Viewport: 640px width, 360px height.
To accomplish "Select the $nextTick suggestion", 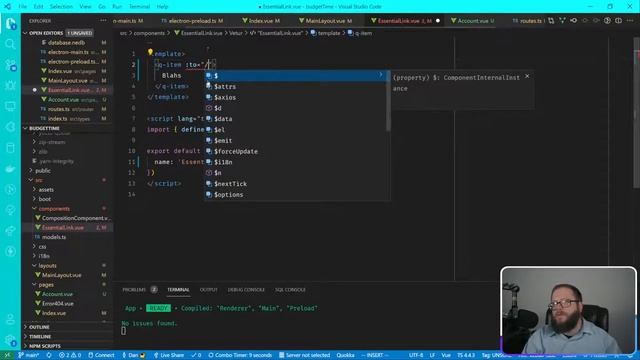I will pos(295,184).
